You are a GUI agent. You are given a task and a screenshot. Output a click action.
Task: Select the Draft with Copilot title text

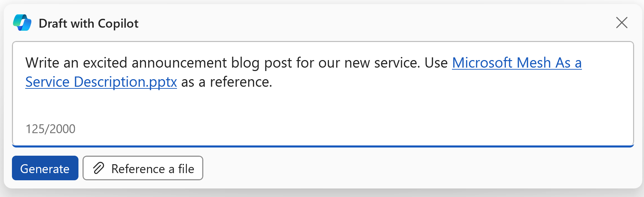(89, 23)
